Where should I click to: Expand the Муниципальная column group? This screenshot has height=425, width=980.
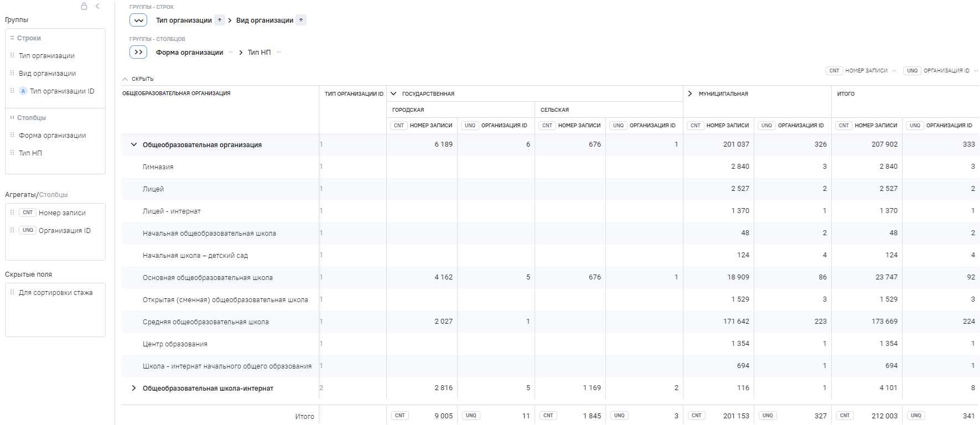690,94
